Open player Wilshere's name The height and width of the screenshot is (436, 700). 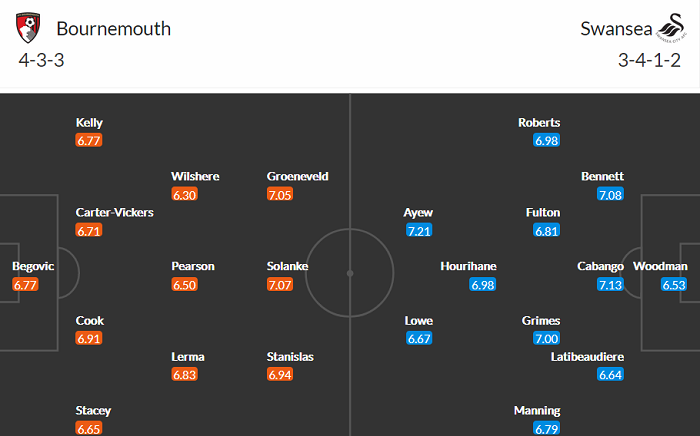[195, 177]
